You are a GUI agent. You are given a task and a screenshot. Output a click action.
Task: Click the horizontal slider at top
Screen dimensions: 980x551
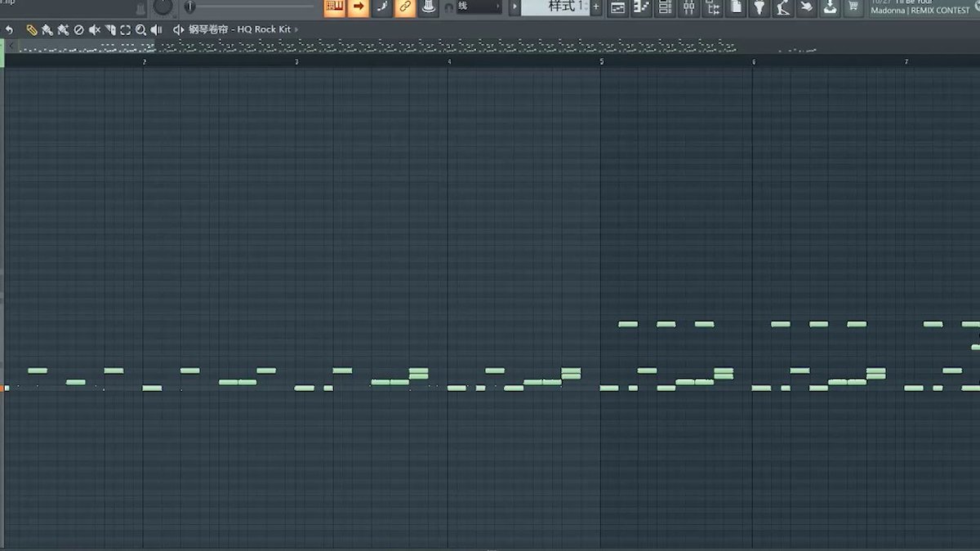[x=250, y=7]
